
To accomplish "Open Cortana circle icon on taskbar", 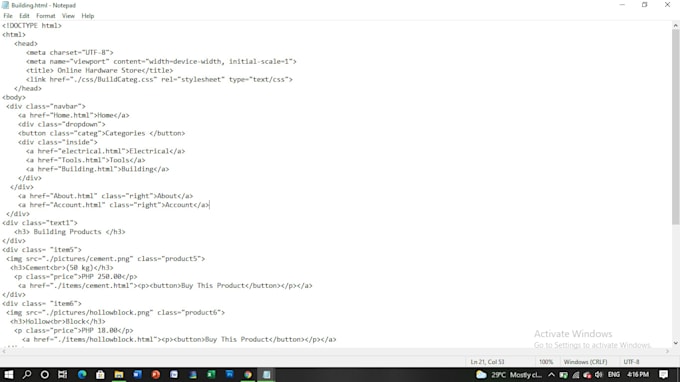I will (x=45, y=375).
